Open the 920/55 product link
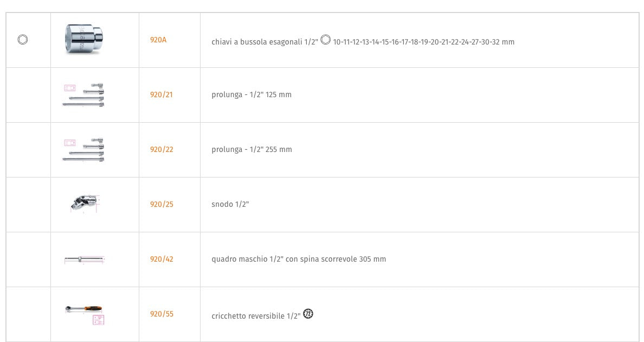Viewport: 644px width, 342px height. pyautogui.click(x=162, y=314)
